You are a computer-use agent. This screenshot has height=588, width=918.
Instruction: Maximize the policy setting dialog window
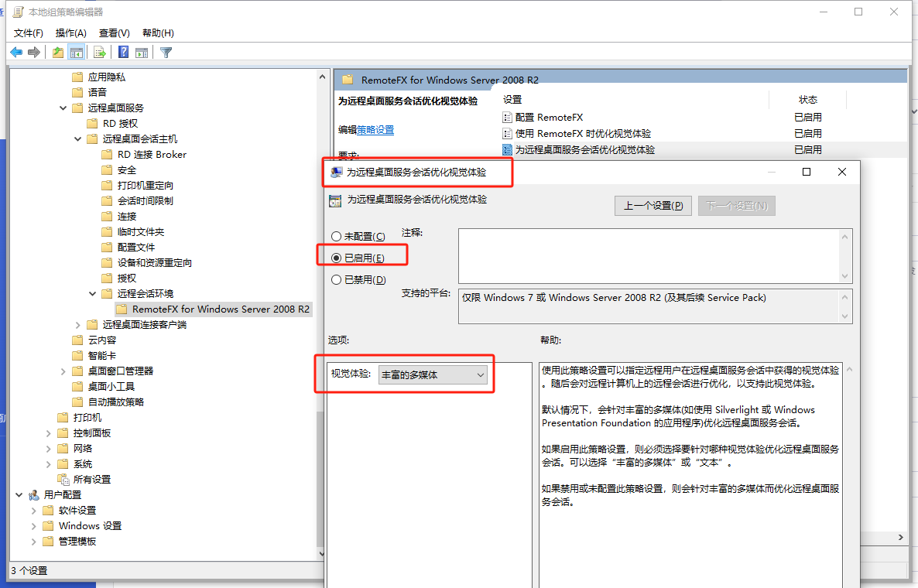807,172
